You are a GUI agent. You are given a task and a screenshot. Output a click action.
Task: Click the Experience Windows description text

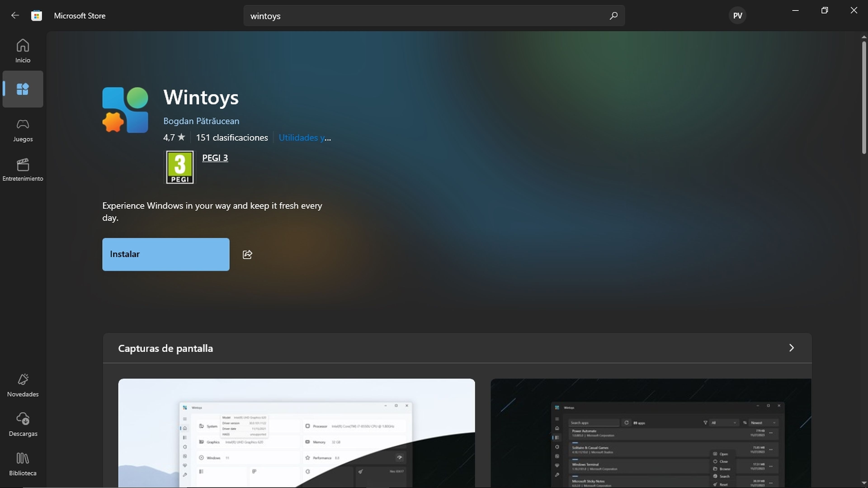click(x=212, y=212)
